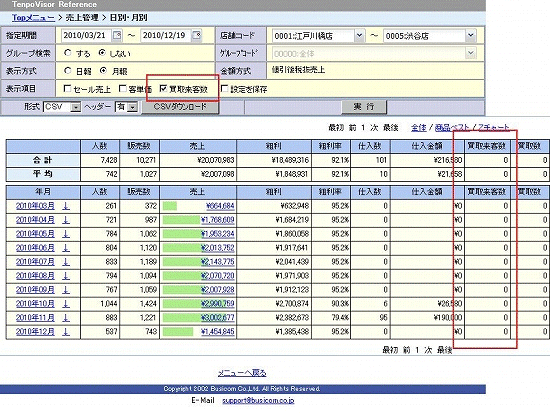Viewport: 550px width, 415px height.
Task: Expand the 0001:江戸川橋店 store dropdown
Action: tap(359, 35)
